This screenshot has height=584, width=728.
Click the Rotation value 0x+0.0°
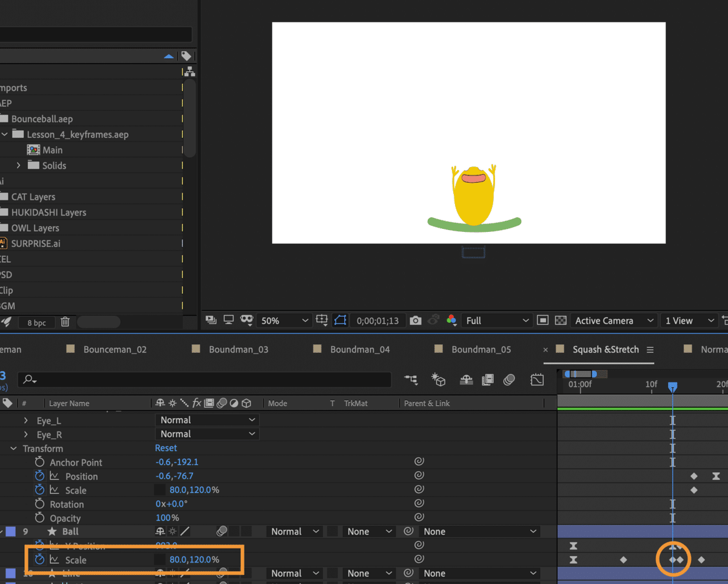coord(171,504)
